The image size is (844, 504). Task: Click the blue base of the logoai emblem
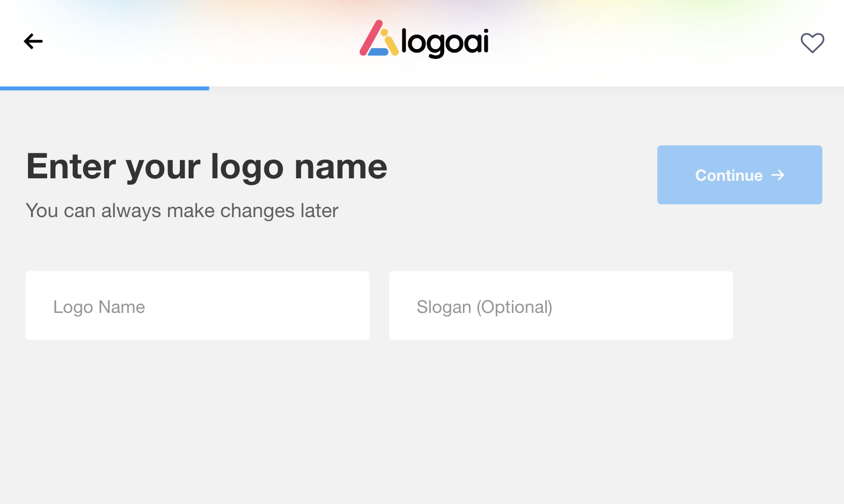[x=378, y=52]
